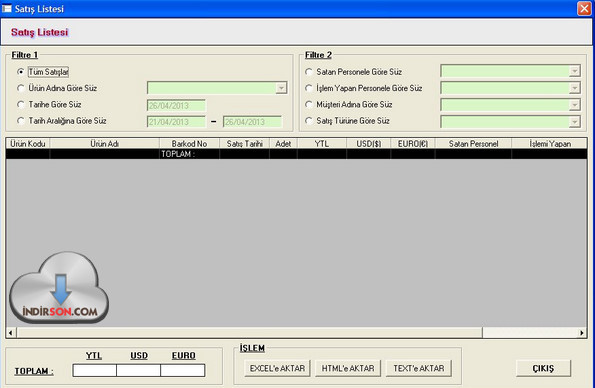
Task: Click the USD total field
Action: (x=139, y=370)
